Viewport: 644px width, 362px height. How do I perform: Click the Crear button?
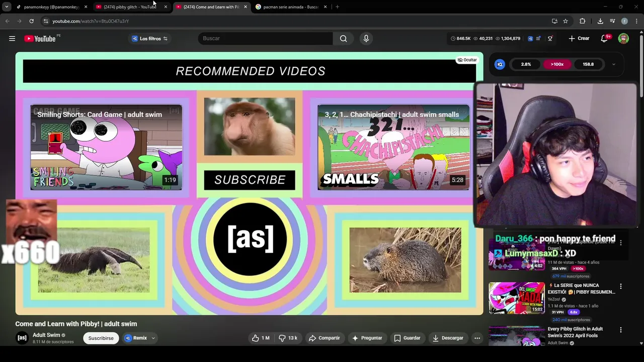pos(579,39)
